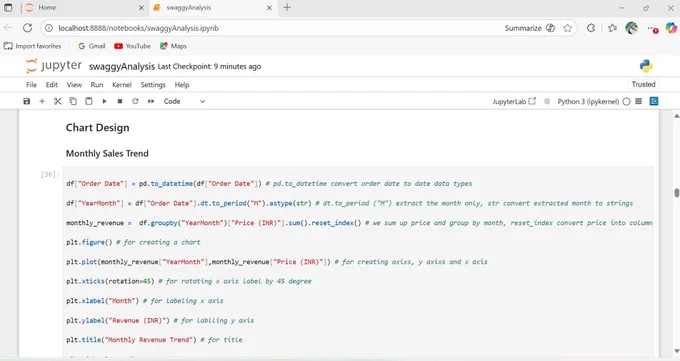The height and width of the screenshot is (361, 680).
Task: Click the blue notebook tools icon at the toolbar's right end
Action: click(x=654, y=101)
